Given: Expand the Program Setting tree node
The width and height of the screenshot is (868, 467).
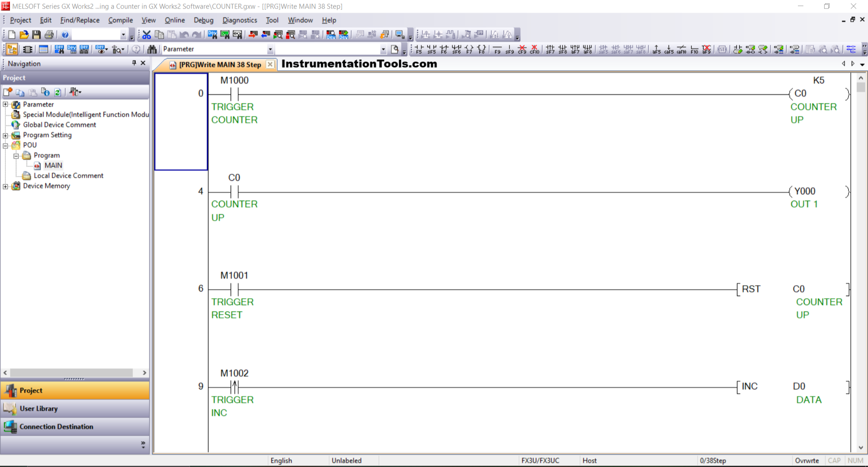Looking at the screenshot, I should pyautogui.click(x=5, y=135).
